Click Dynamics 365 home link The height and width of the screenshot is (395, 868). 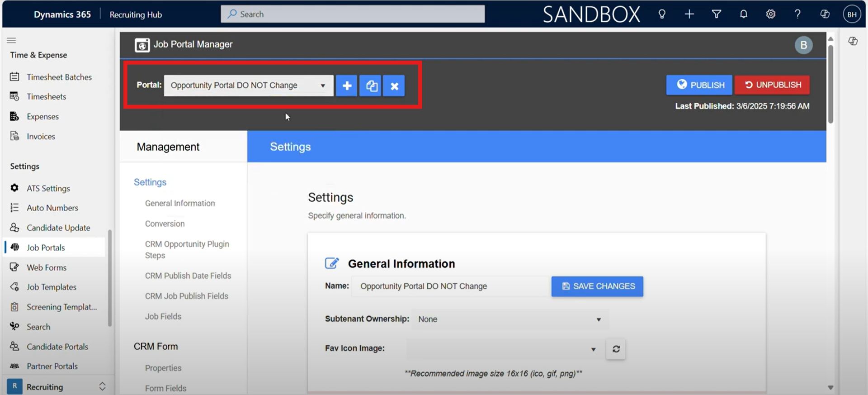[62, 14]
